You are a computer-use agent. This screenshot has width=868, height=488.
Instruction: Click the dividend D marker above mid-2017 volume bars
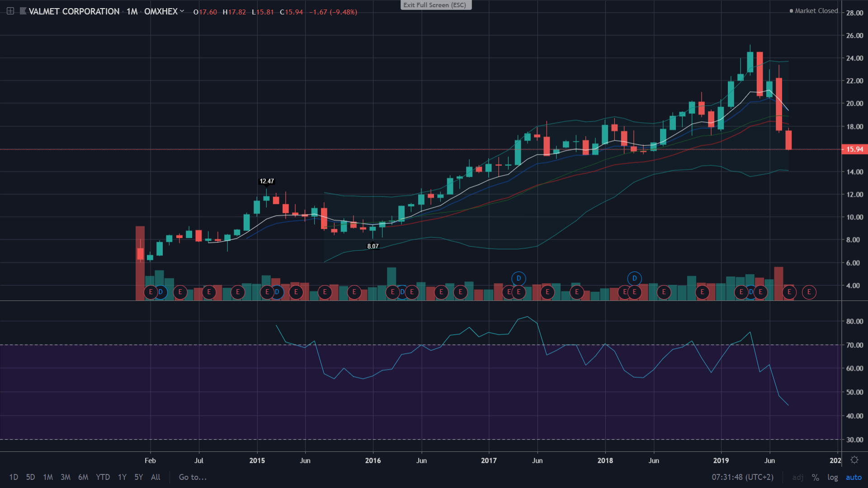[519, 278]
